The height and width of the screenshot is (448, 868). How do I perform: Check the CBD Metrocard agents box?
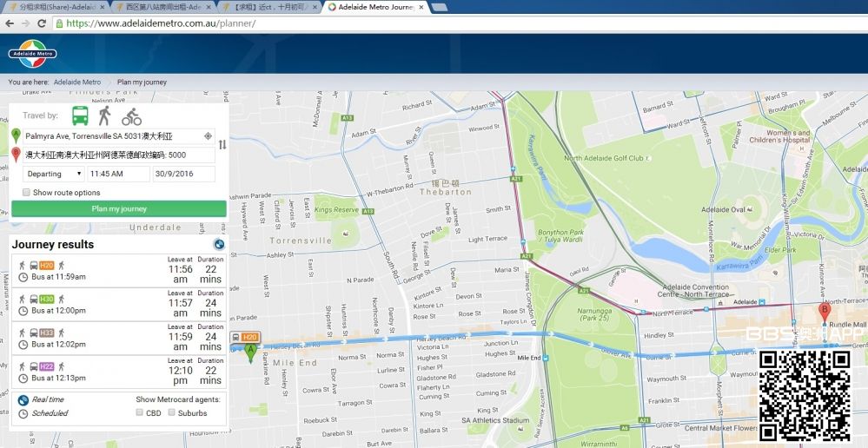[x=140, y=413]
